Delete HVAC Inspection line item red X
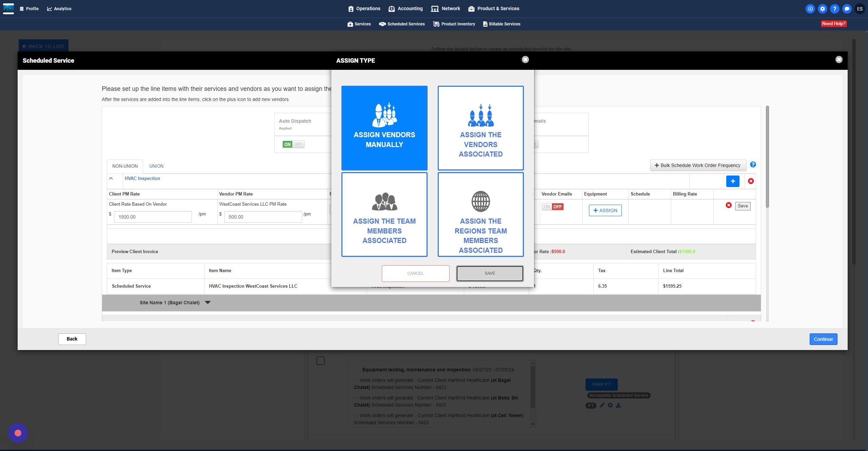868x451 pixels. [x=751, y=181]
